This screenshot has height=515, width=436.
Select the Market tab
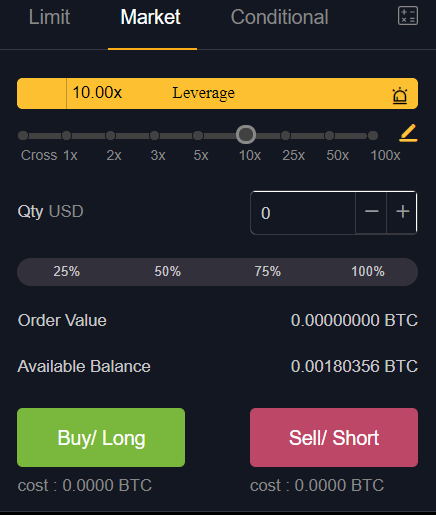151,17
